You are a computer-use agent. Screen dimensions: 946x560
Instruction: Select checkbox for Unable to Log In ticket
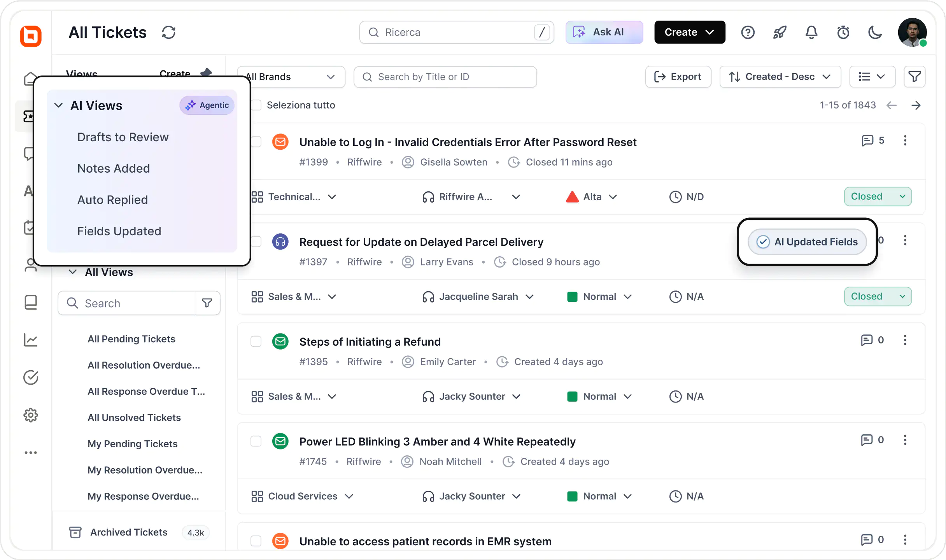coord(256,142)
